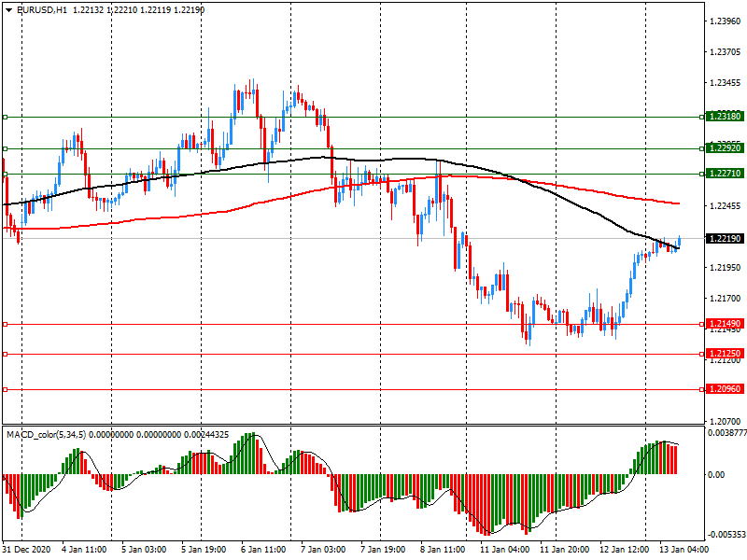This screenshot has height=560, width=747.
Task: Select the 1.23180 green price level tag
Action: [x=725, y=116]
